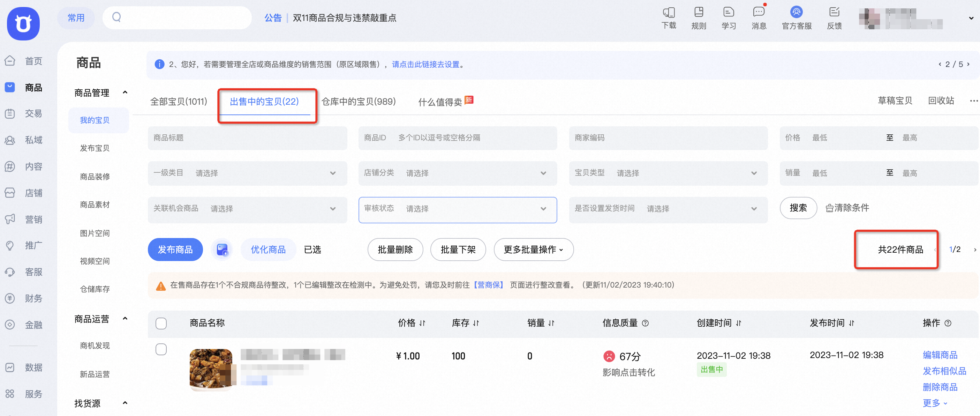Open 金融 in sidebar
Viewport: 980px width, 416px height.
click(x=24, y=325)
